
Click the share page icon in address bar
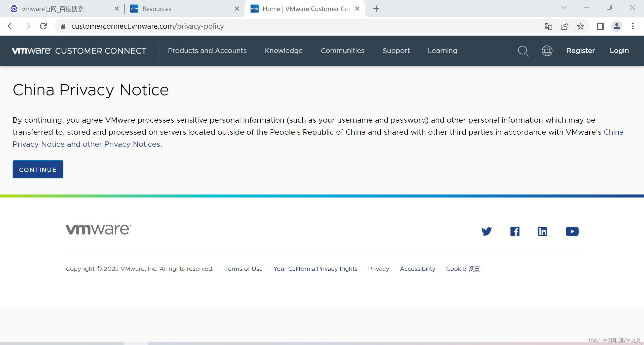tap(564, 26)
